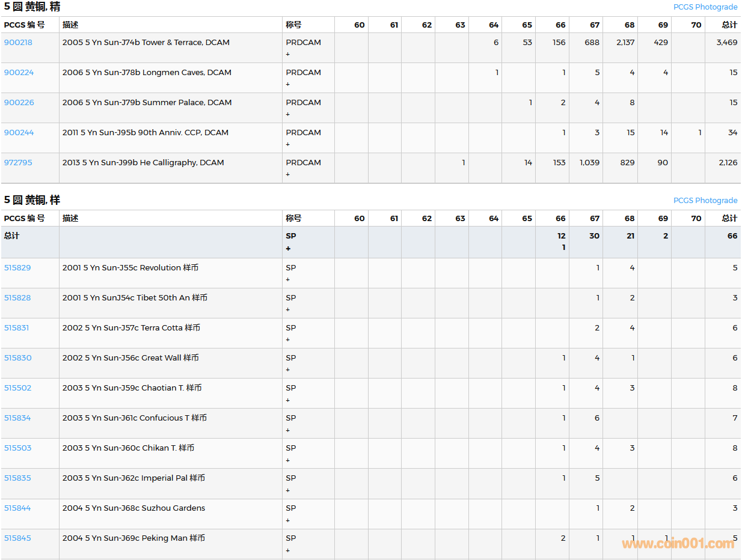Open PCGS Photograde link in the 精 section

(705, 7)
